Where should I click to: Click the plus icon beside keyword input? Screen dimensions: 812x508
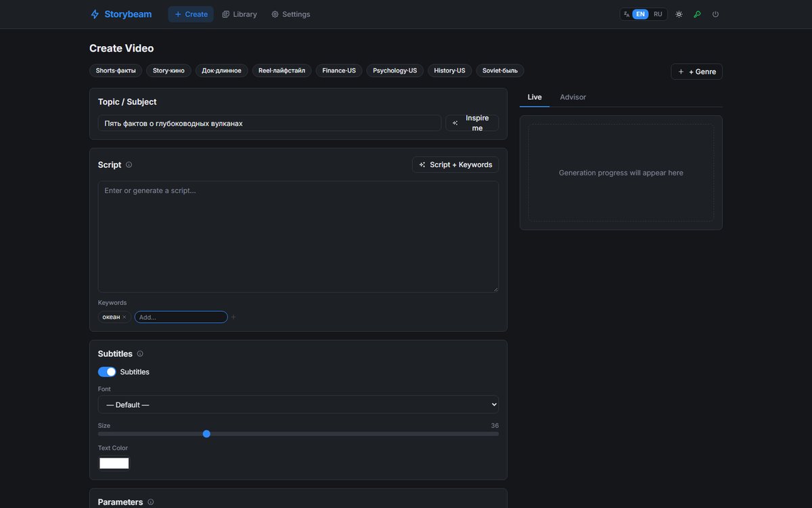tap(233, 317)
